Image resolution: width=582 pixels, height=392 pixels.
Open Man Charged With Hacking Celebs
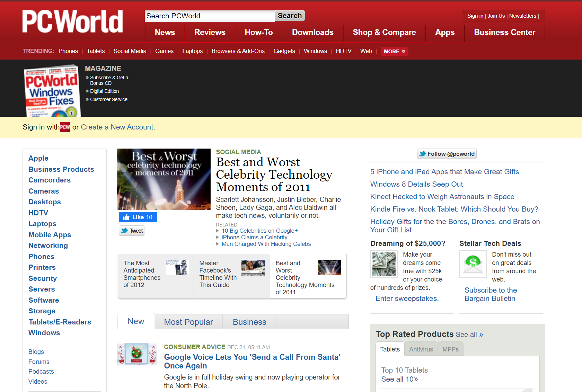click(266, 244)
